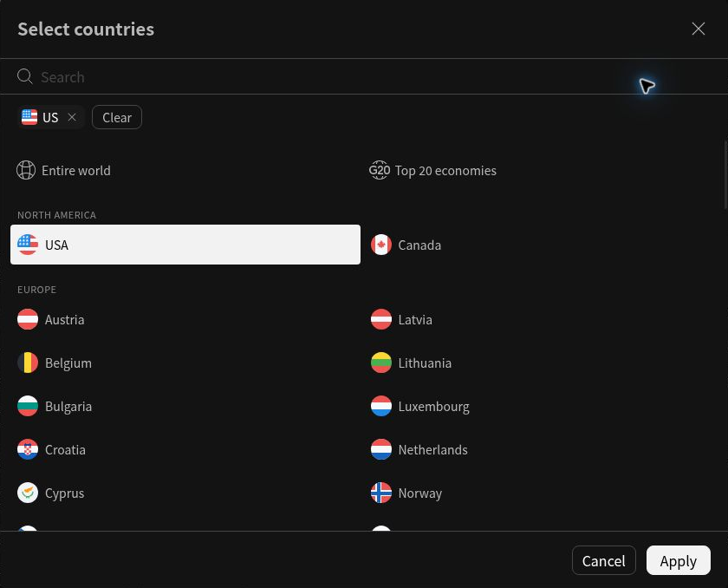
Task: Click the Canada flag icon
Action: coord(381,245)
